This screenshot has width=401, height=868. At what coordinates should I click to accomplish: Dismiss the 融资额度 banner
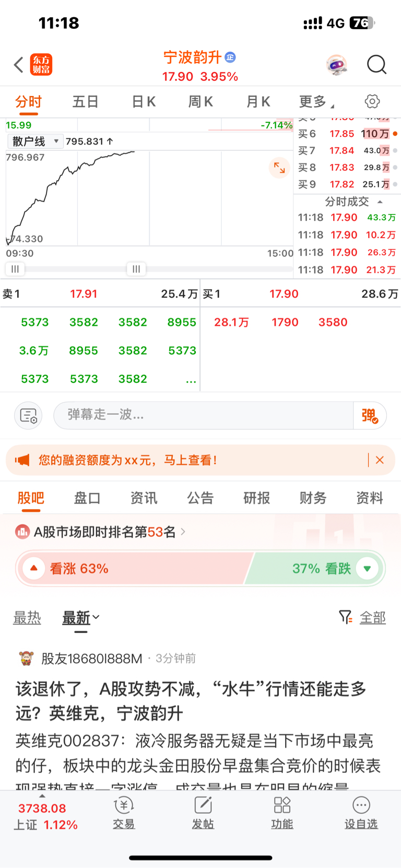click(380, 460)
